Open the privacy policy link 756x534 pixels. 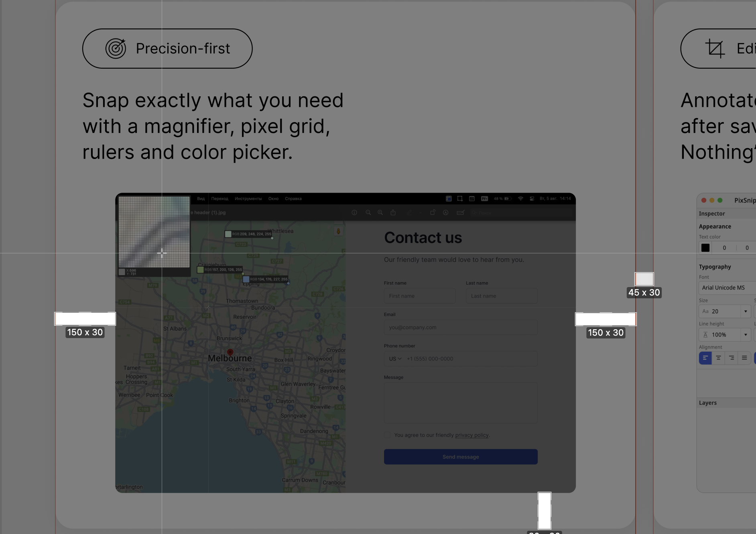pos(472,435)
